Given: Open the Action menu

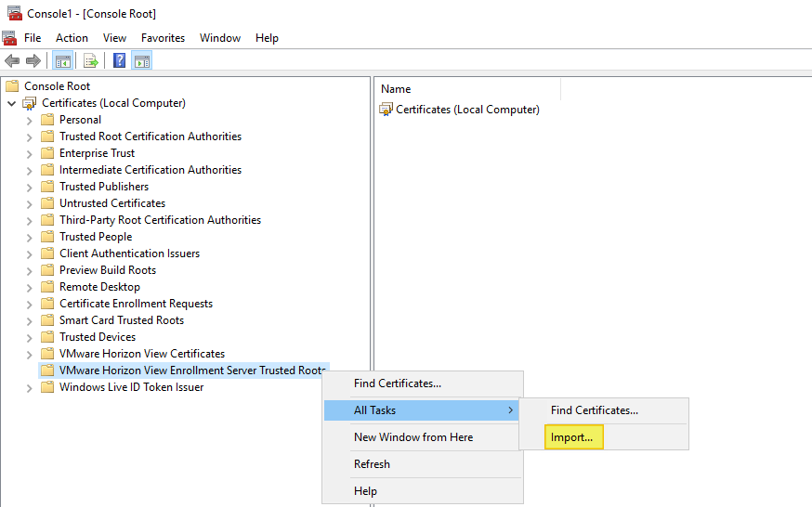Looking at the screenshot, I should [72, 38].
